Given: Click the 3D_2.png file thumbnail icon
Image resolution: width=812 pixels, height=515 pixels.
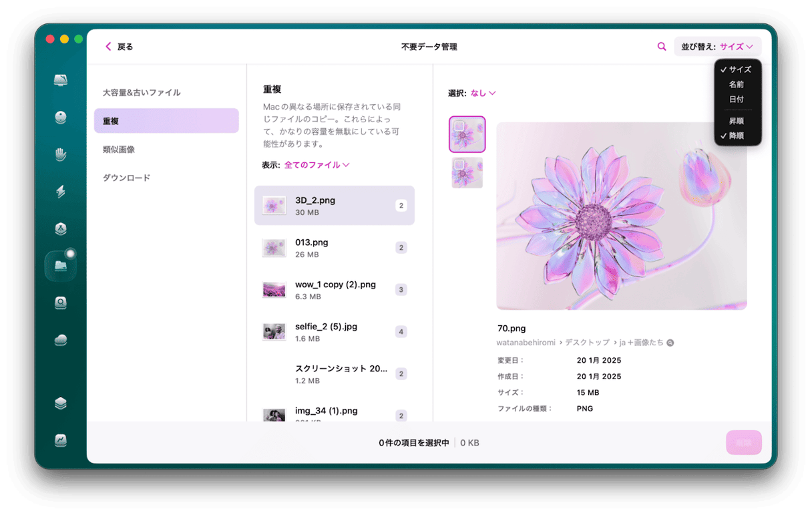Looking at the screenshot, I should [274, 206].
